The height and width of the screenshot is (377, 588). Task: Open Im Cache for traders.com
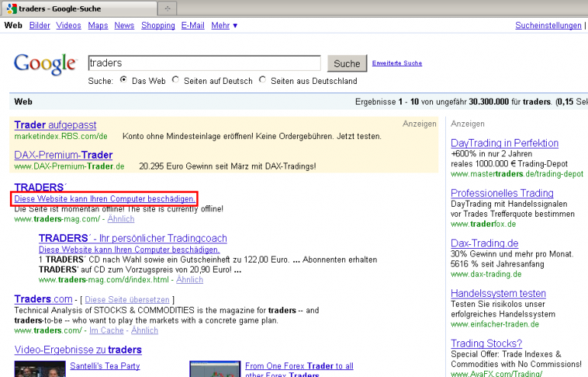pyautogui.click(x=106, y=330)
